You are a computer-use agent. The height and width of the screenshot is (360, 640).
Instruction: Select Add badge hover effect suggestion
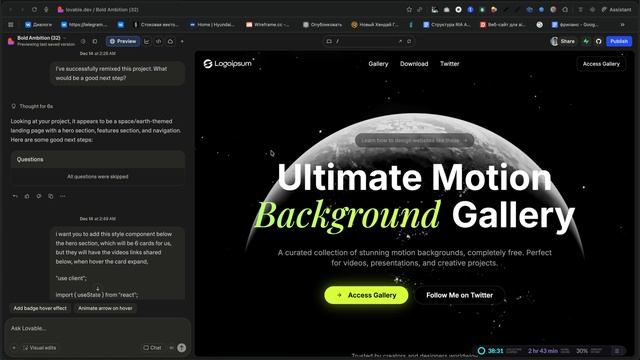click(40, 308)
